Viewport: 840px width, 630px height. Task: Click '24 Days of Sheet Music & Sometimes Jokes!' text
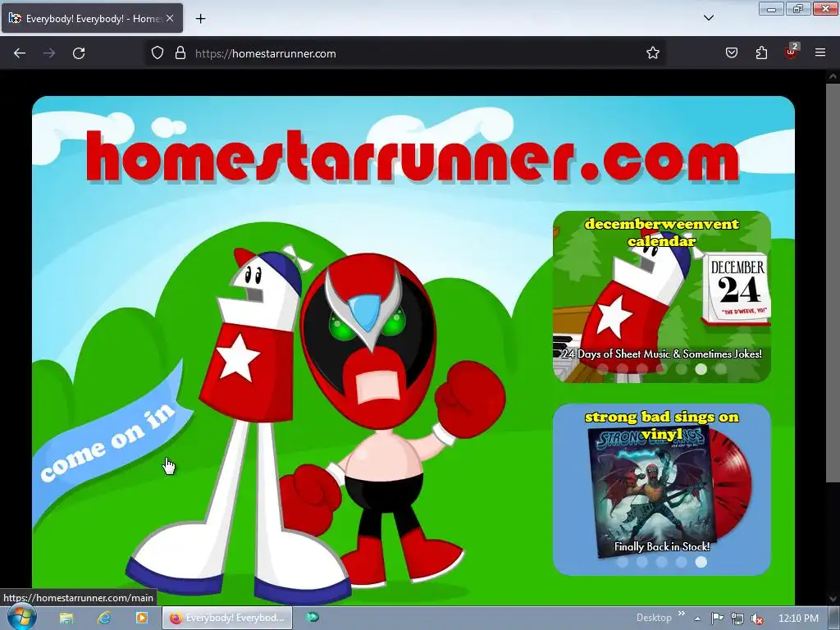point(662,354)
